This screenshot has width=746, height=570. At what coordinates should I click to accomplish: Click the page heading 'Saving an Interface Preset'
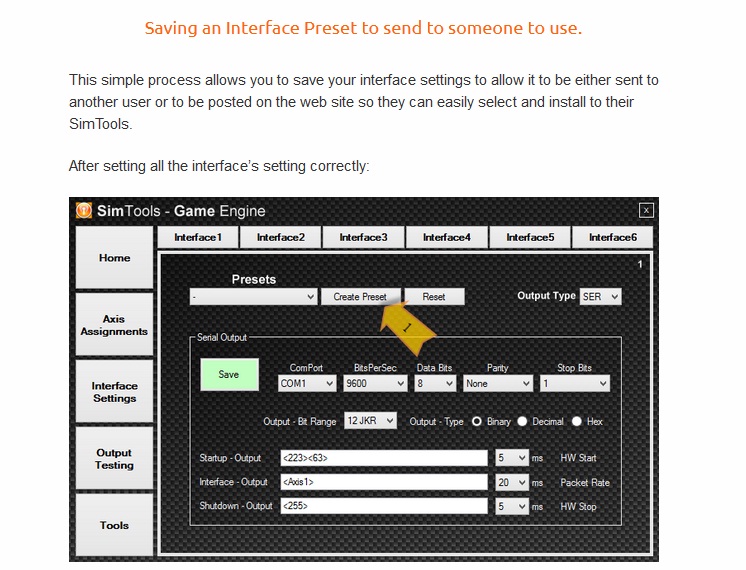click(363, 28)
